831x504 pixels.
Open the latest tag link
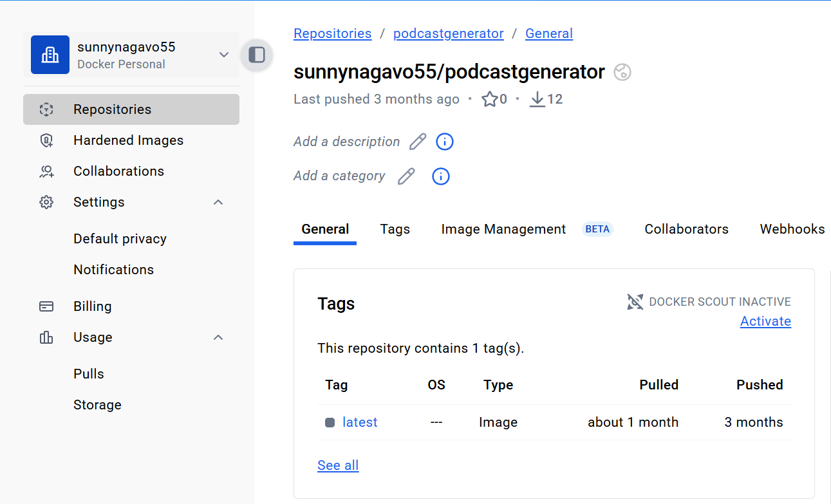click(x=360, y=422)
